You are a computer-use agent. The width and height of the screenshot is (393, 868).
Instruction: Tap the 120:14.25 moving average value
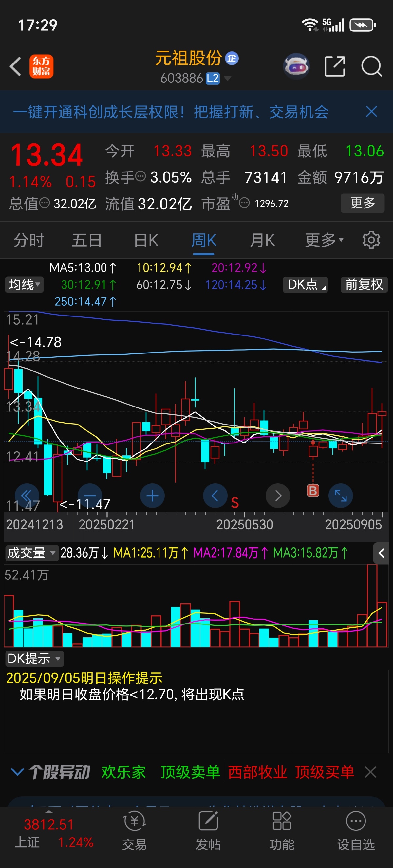coord(236,285)
